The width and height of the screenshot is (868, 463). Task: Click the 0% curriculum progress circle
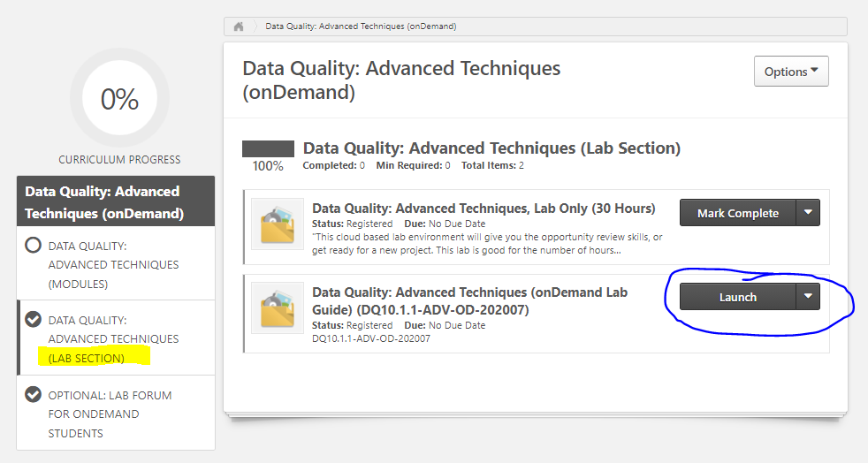[119, 99]
